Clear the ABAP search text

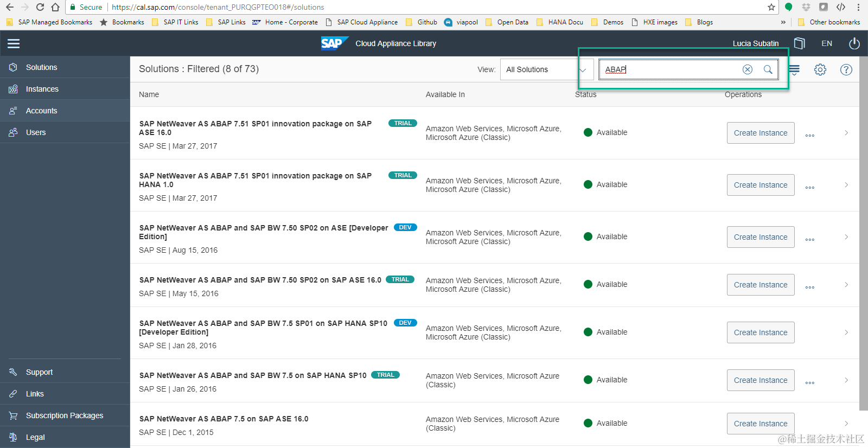[748, 69]
